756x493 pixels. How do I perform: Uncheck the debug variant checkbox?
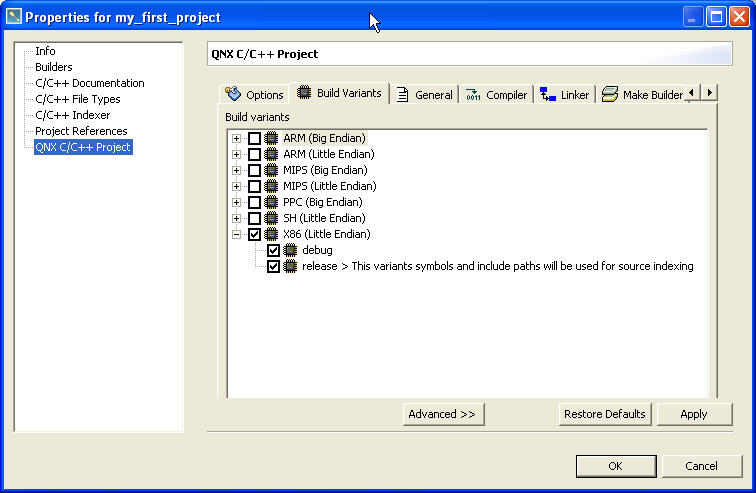[x=273, y=250]
